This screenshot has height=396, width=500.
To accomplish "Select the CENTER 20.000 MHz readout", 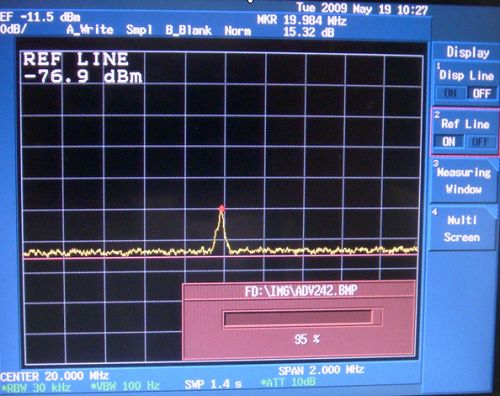I will (x=54, y=376).
